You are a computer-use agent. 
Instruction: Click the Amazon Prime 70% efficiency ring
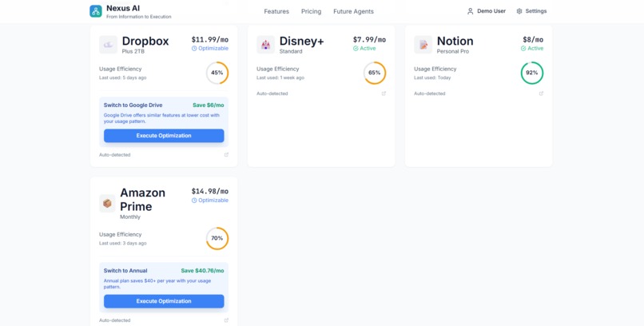click(217, 239)
